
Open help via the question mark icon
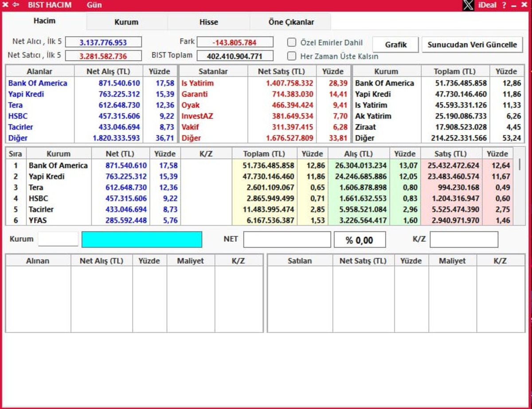pyautogui.click(x=504, y=5)
